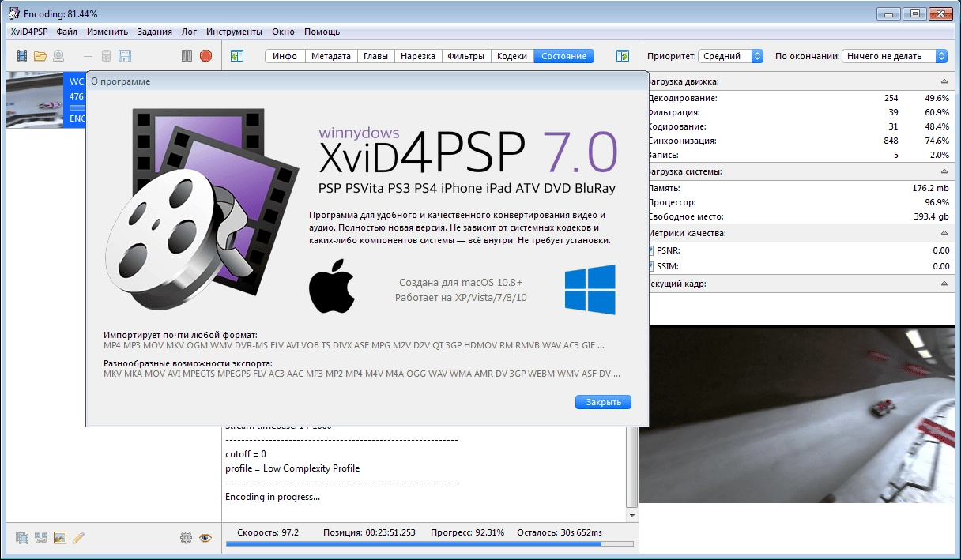Open the Изменить menu
The image size is (961, 560).
[x=107, y=32]
